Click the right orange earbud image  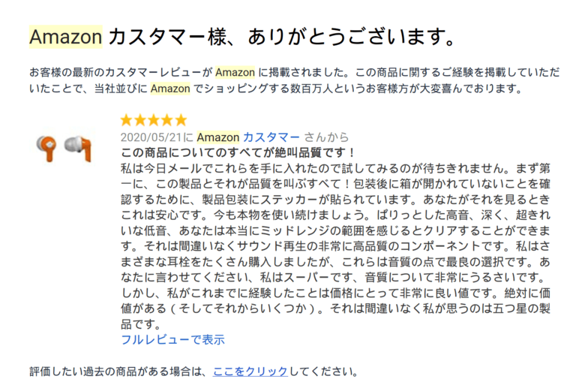click(76, 147)
